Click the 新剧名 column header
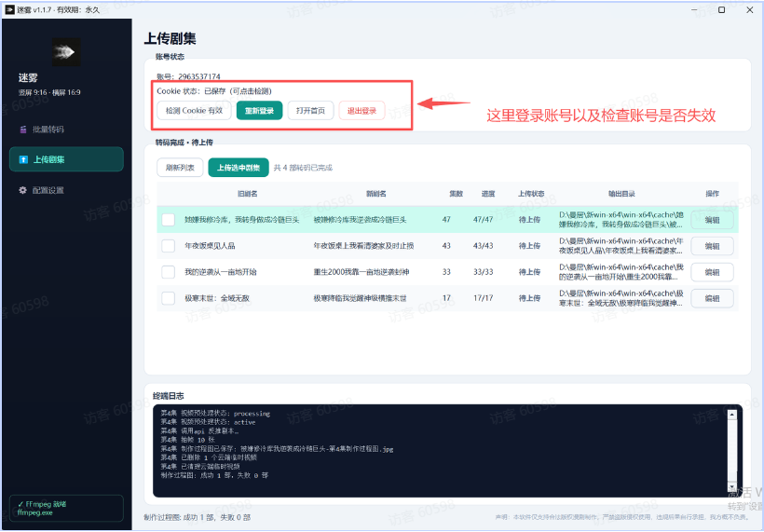The height and width of the screenshot is (532, 764). click(375, 194)
